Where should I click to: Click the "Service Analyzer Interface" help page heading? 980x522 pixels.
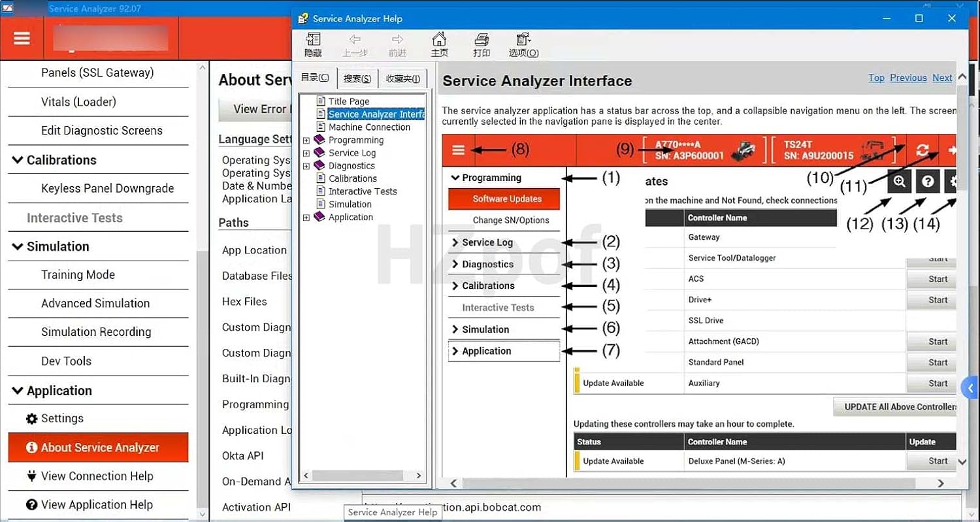(x=537, y=81)
